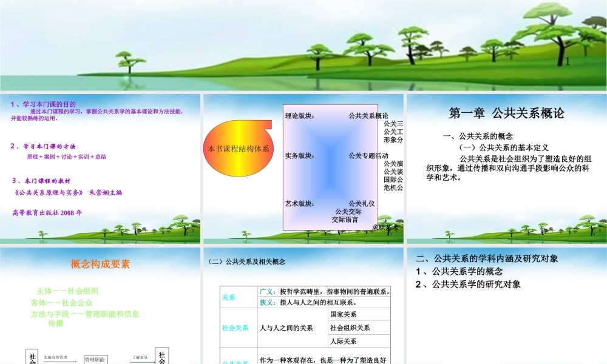Click the cut-off entry 形象分

point(393,140)
